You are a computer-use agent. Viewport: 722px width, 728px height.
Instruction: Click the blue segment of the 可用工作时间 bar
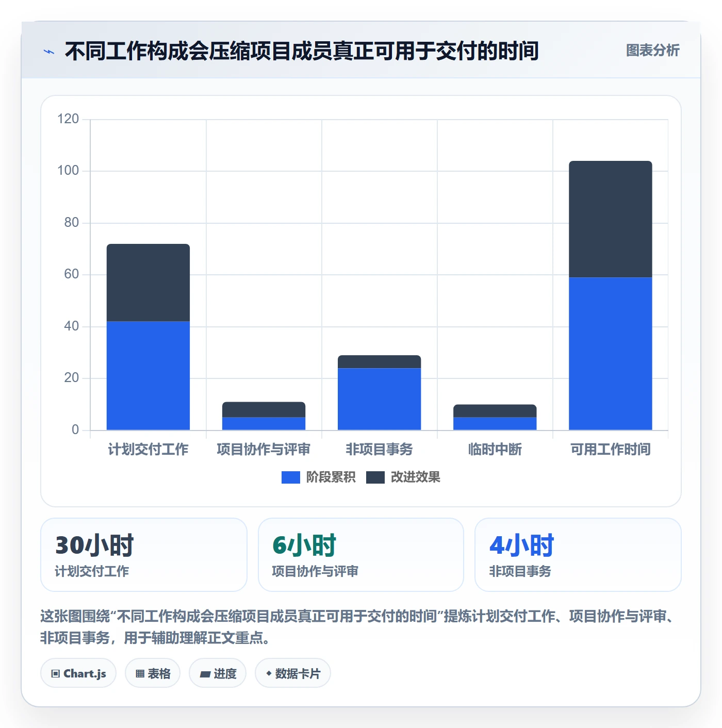pos(610,354)
